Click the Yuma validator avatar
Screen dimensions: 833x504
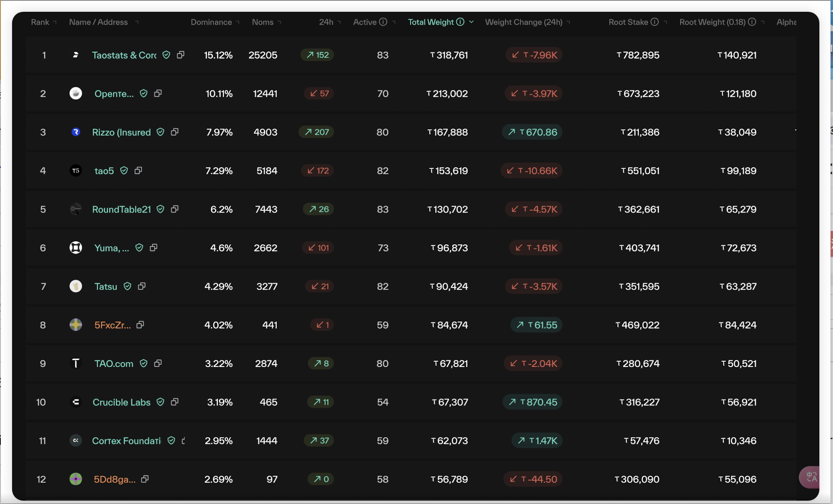pos(76,248)
